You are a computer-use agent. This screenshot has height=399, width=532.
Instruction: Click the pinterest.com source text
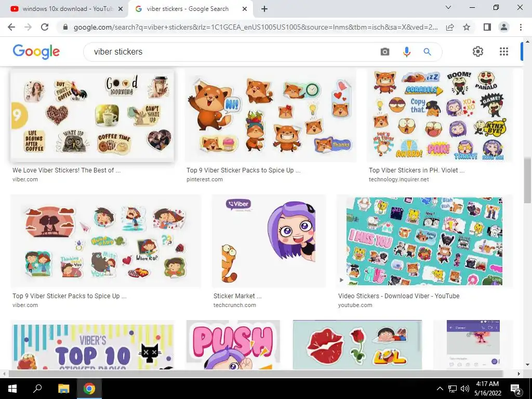pos(205,179)
